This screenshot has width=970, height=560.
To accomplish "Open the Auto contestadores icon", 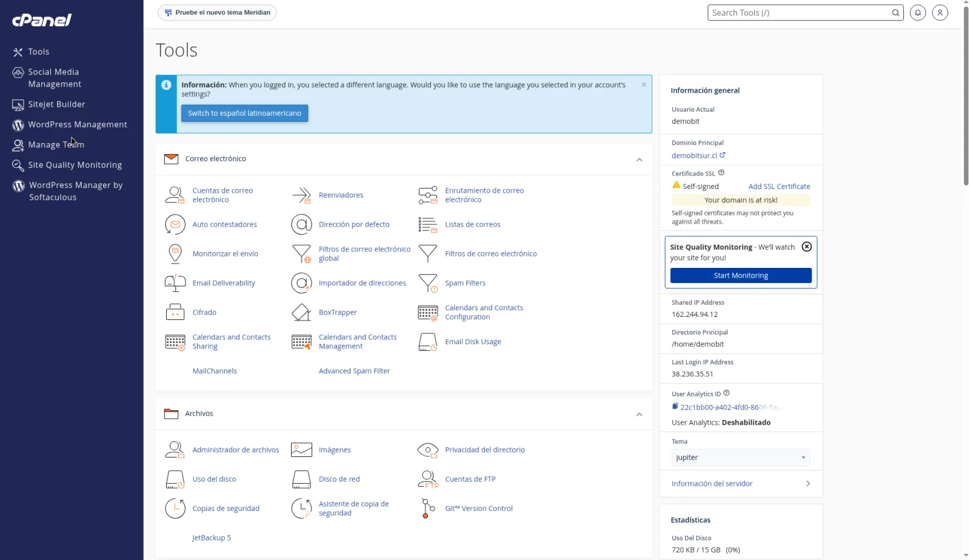I will [175, 224].
